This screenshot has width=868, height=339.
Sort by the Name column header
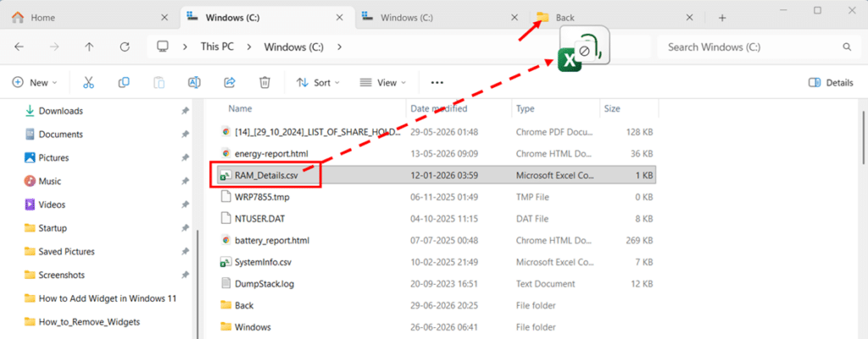240,108
